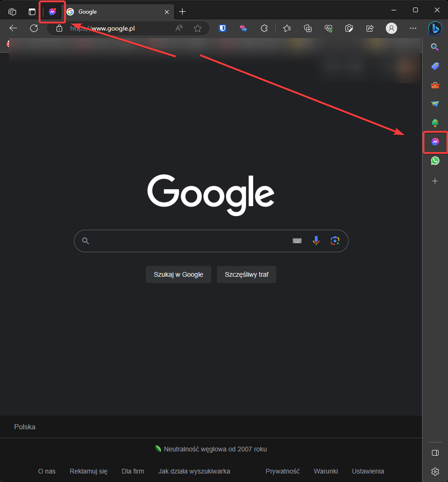Open Collections icon in toolbar
Image resolution: width=448 pixels, height=482 pixels.
[x=308, y=28]
